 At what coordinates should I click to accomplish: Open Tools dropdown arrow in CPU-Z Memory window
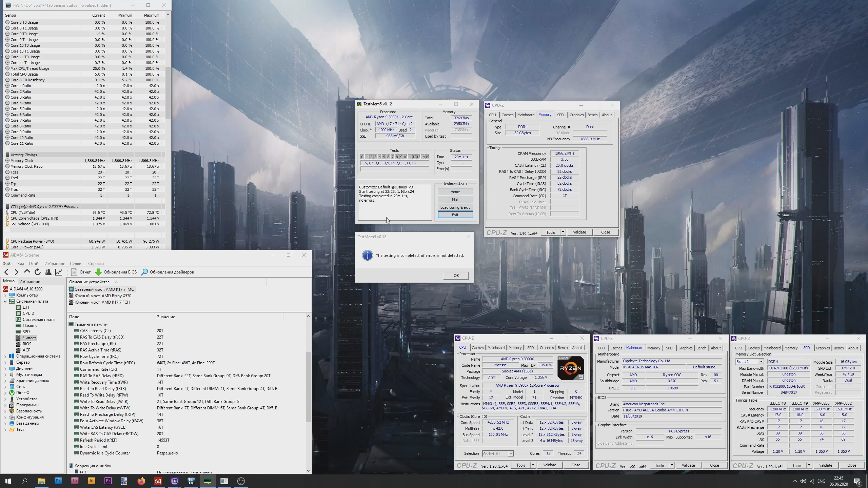pyautogui.click(x=563, y=232)
